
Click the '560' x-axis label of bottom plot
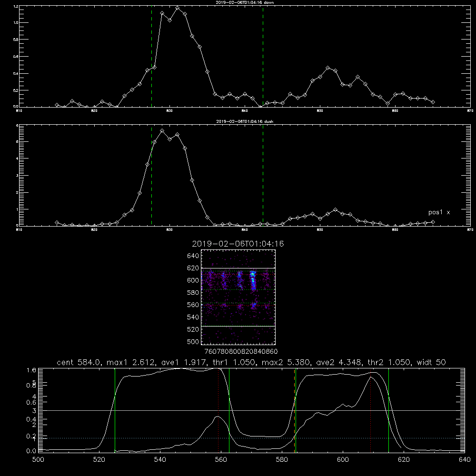221,460
